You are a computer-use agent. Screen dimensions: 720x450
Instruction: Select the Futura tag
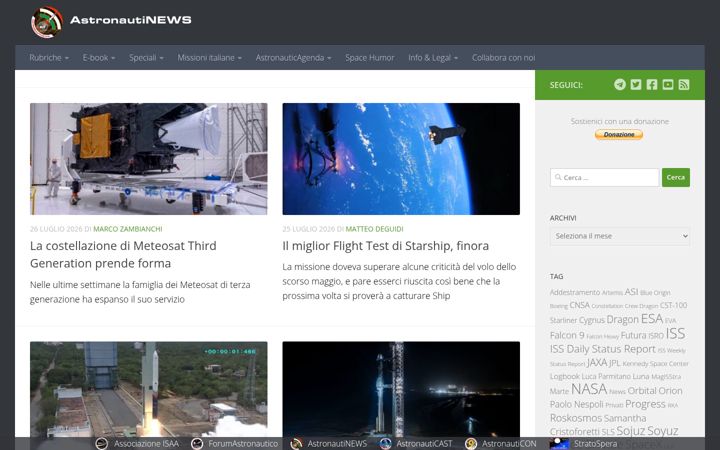pyautogui.click(x=633, y=336)
